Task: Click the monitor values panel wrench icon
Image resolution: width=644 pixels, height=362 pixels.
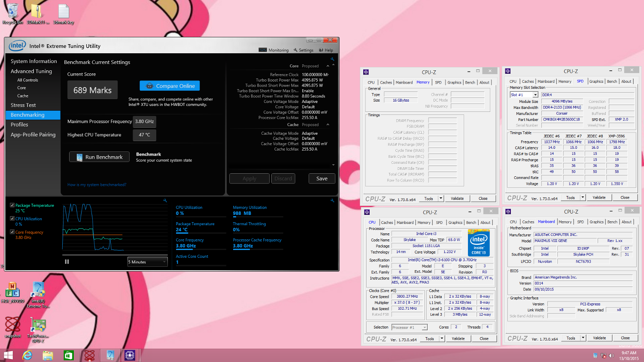Action: coord(332,200)
